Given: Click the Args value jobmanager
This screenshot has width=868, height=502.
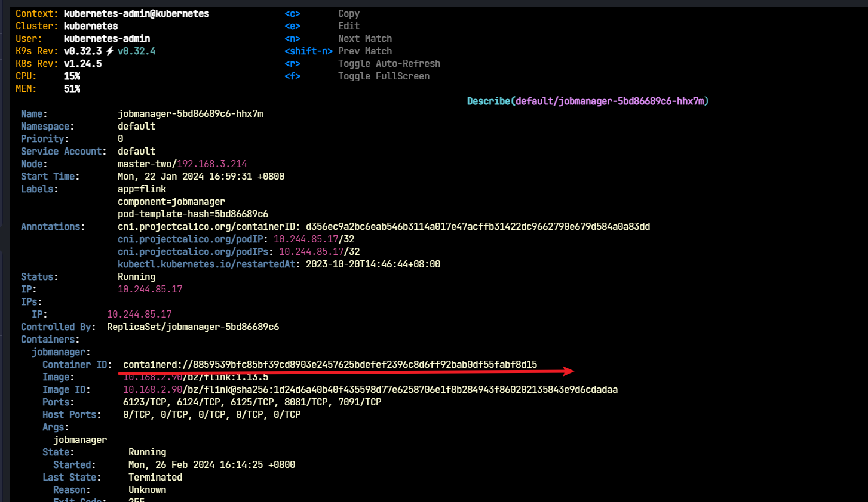Looking at the screenshot, I should (80, 439).
